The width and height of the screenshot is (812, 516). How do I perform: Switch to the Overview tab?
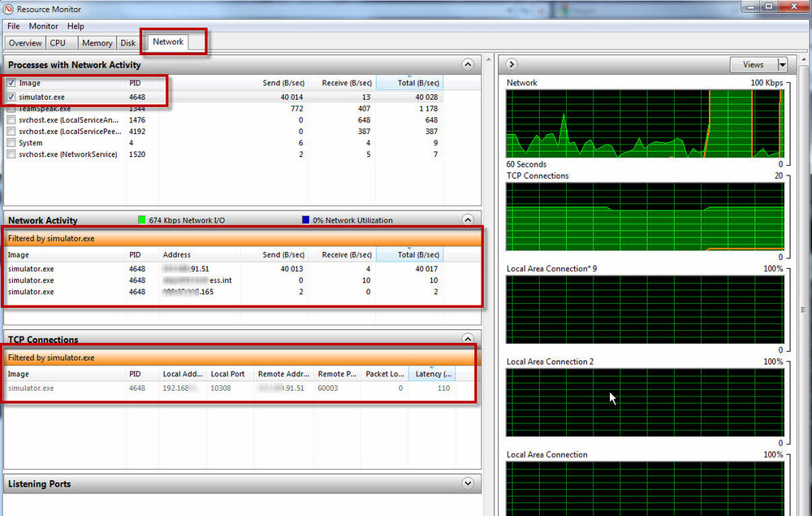pyautogui.click(x=25, y=43)
